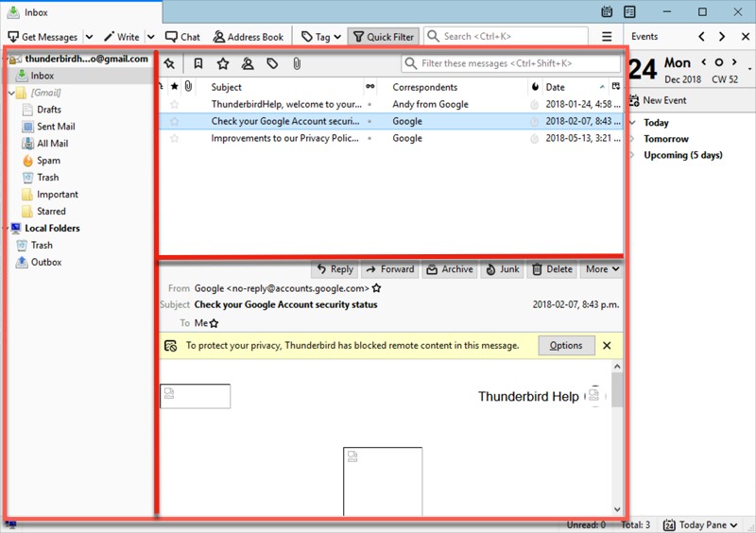Open the column picker icon
756x533 pixels.
click(x=616, y=87)
